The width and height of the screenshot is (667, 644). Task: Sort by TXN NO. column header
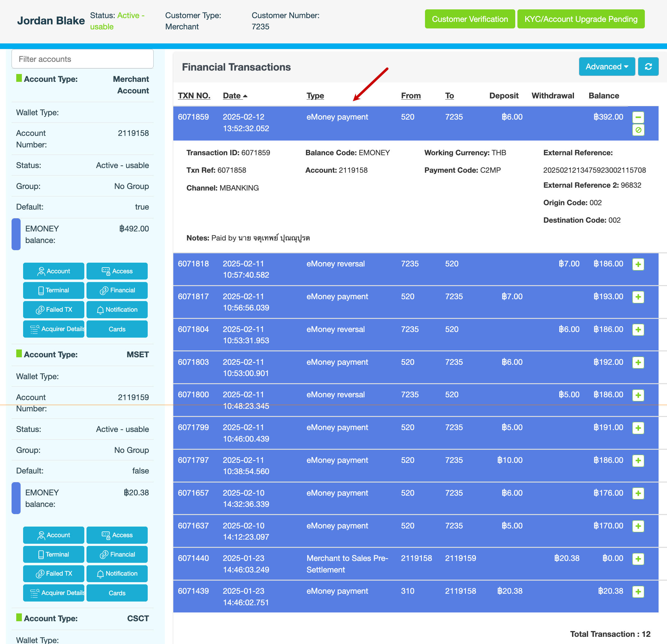[194, 96]
